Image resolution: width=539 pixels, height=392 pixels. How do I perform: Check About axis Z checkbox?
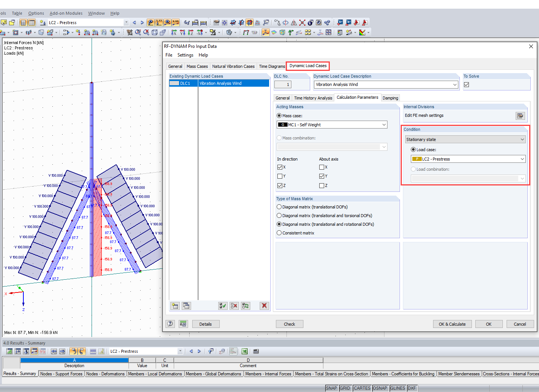322,185
